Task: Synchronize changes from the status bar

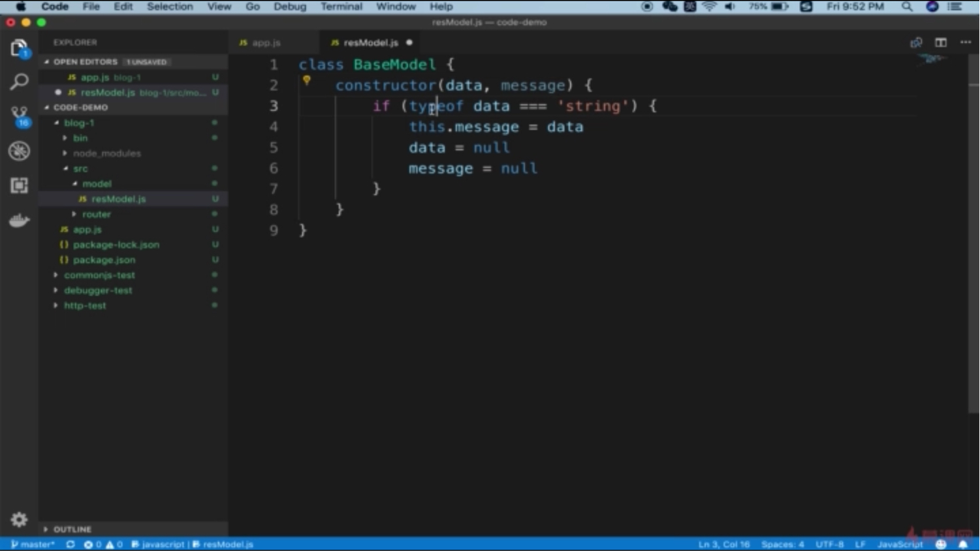Action: 71,544
